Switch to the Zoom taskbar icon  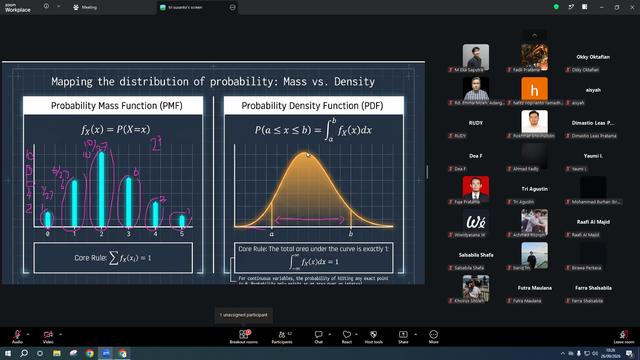[106, 353]
